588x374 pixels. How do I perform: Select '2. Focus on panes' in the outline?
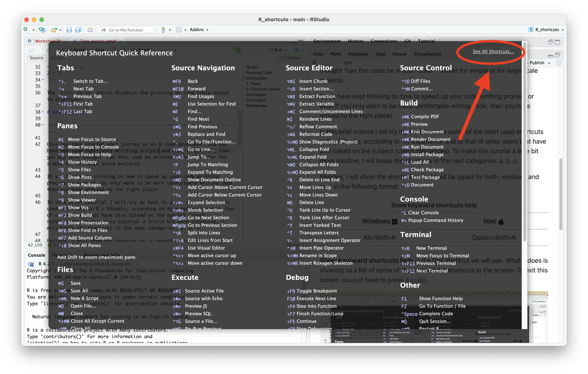(x=263, y=89)
